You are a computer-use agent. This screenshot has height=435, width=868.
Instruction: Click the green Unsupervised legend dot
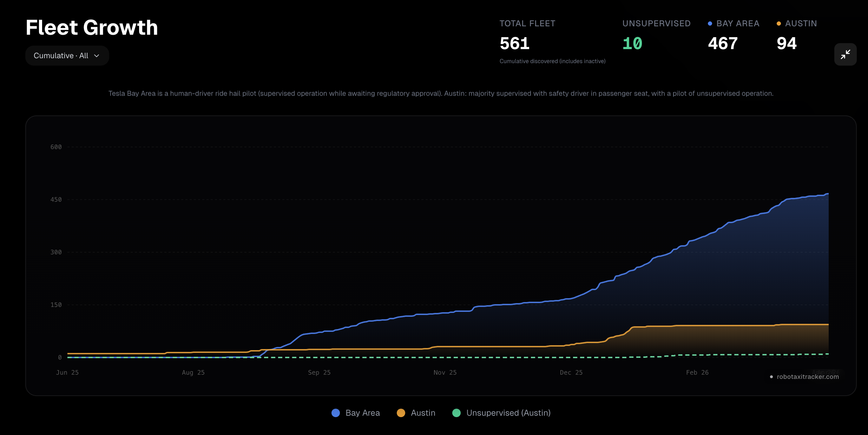click(x=456, y=413)
